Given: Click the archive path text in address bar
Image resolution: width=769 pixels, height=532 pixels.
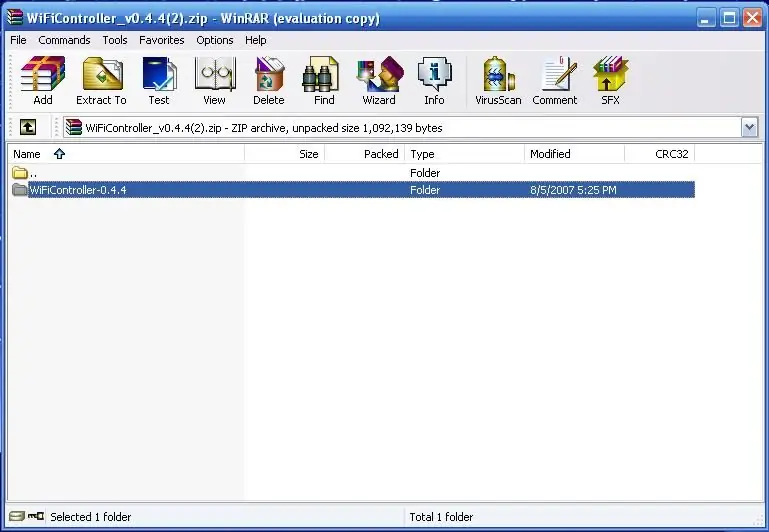Looking at the screenshot, I should pyautogui.click(x=264, y=128).
